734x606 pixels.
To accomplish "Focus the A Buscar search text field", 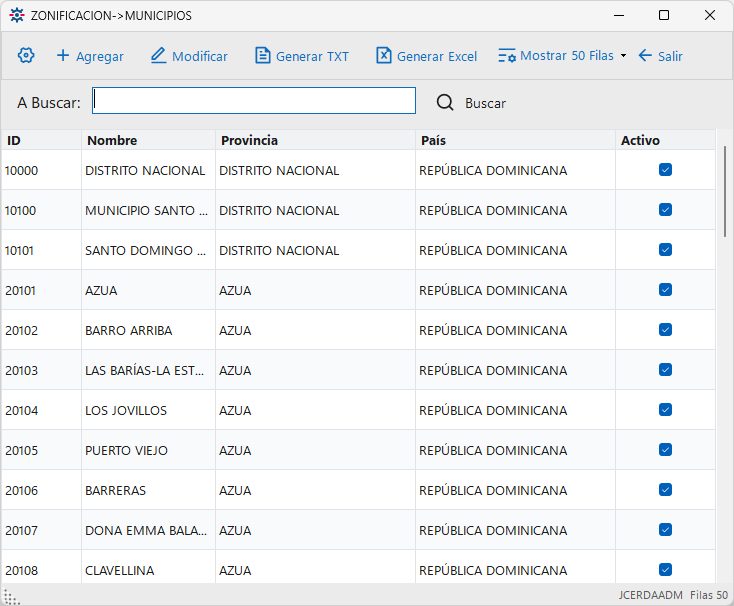I will tap(254, 101).
